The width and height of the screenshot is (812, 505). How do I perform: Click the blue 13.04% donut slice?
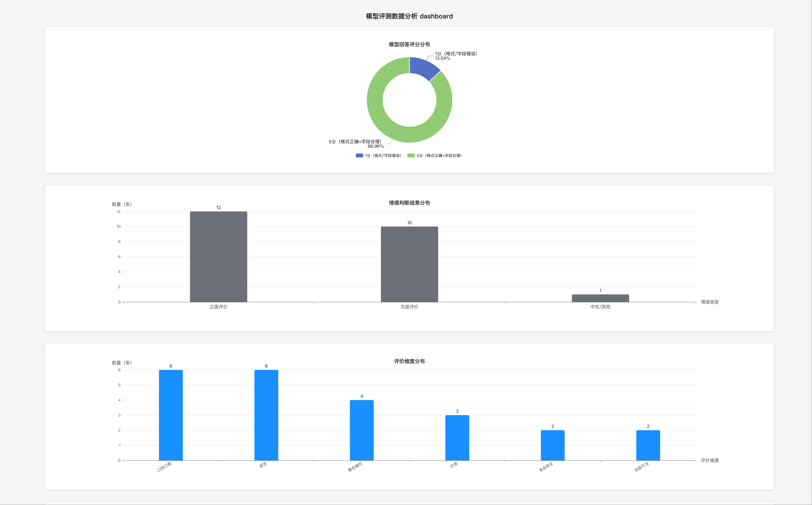423,68
